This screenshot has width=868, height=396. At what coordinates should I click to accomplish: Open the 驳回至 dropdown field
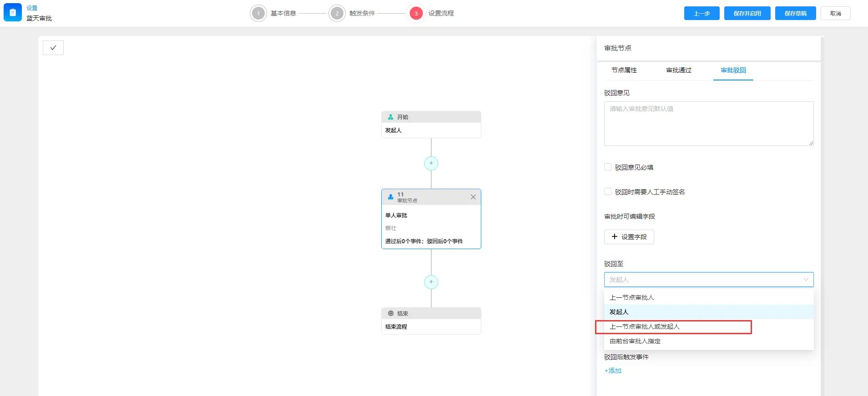[708, 280]
